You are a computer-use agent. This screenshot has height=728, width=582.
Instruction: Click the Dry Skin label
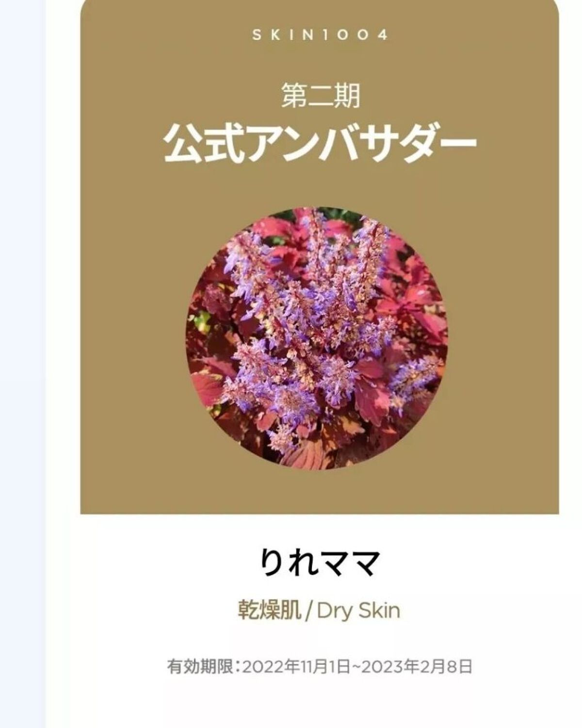point(358,611)
